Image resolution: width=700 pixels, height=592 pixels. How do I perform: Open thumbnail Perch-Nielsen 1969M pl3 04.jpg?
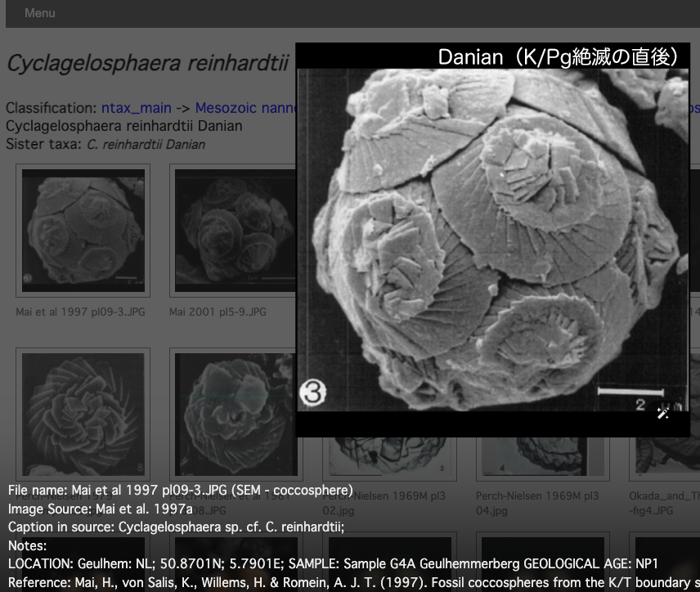pos(542,459)
